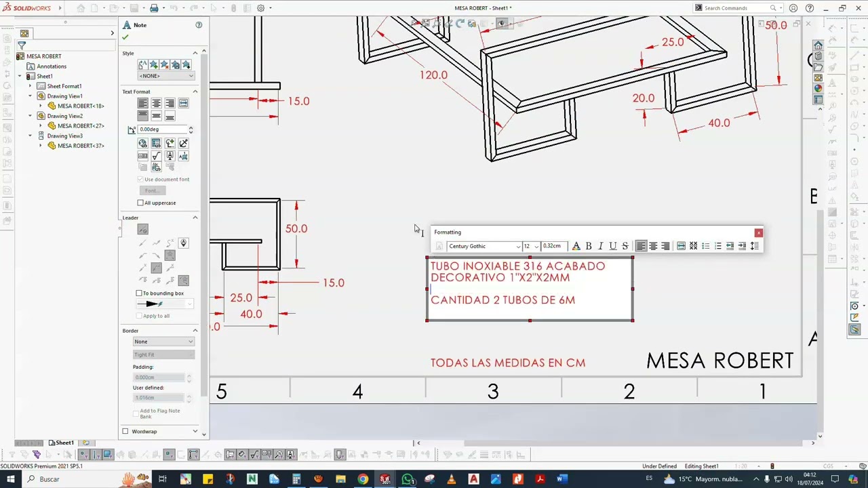Center-align text in Text Format panel
This screenshot has width=868, height=488.
pyautogui.click(x=157, y=103)
